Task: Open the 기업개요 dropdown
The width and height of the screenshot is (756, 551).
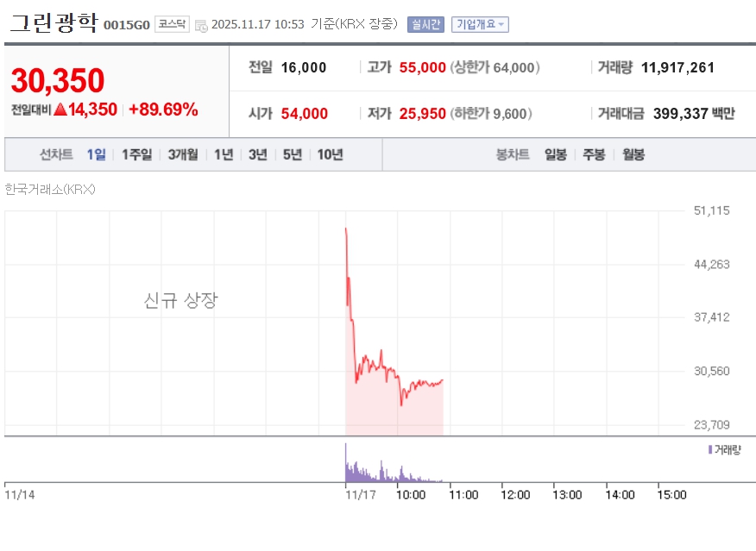Action: click(x=481, y=24)
